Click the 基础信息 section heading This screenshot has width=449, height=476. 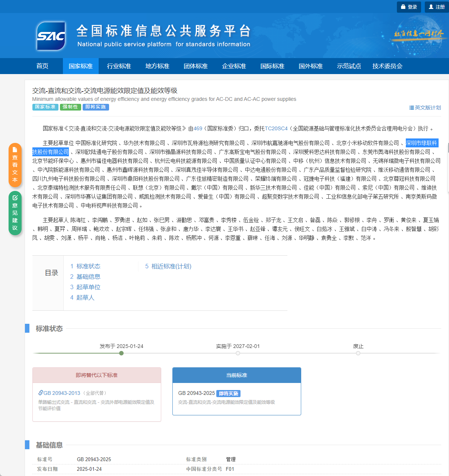pyautogui.click(x=49, y=445)
